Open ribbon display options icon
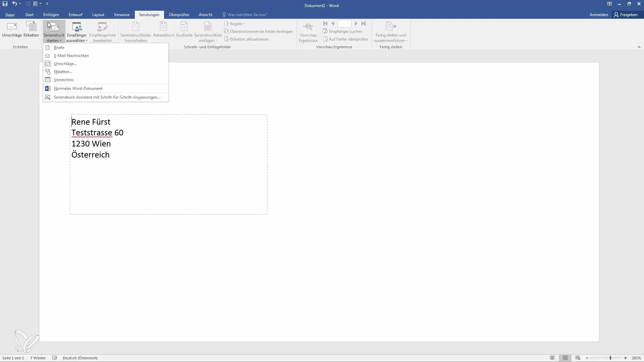The height and width of the screenshot is (362, 644). point(609,4)
